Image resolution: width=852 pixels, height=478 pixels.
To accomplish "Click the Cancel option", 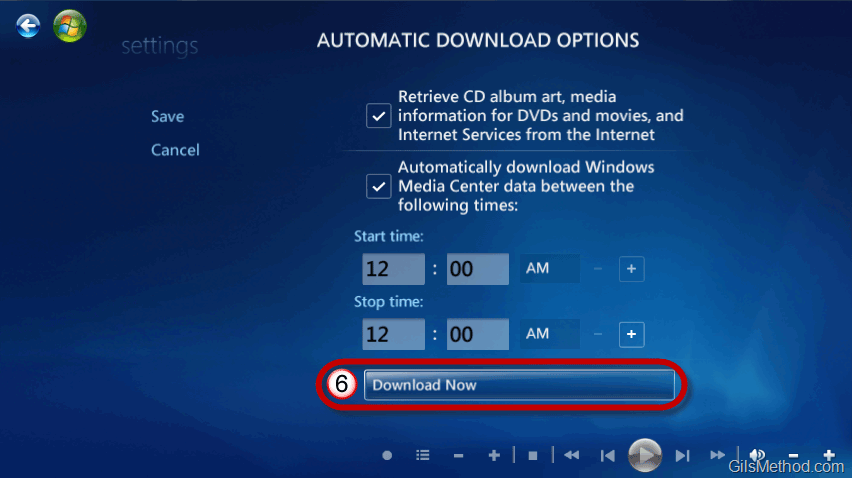I will point(175,150).
